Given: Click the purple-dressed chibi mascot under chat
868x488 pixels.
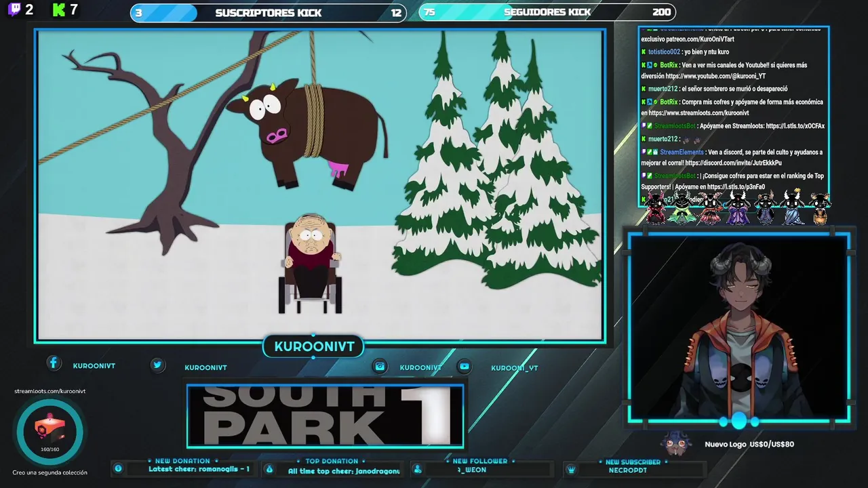Looking at the screenshot, I should pos(738,208).
